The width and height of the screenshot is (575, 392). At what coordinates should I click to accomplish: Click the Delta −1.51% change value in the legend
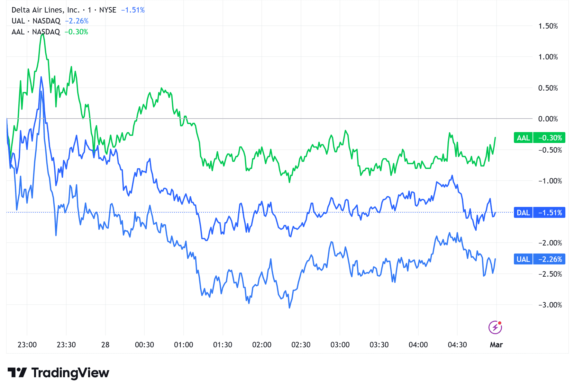(x=133, y=10)
